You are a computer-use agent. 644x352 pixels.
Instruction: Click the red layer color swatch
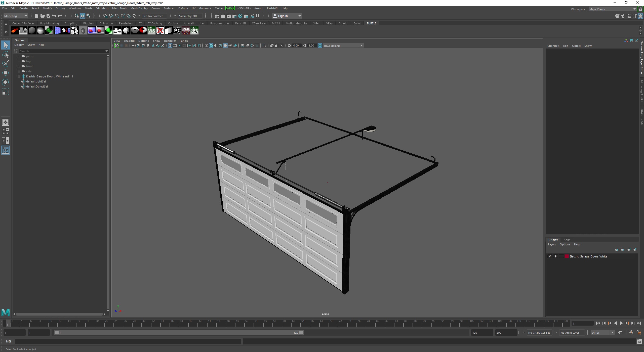[x=567, y=256]
